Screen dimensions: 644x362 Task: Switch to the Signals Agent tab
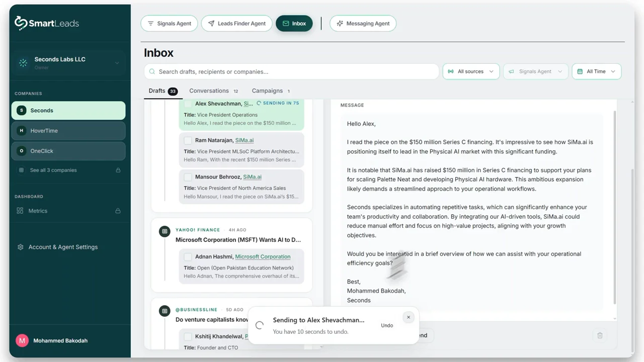point(169,23)
